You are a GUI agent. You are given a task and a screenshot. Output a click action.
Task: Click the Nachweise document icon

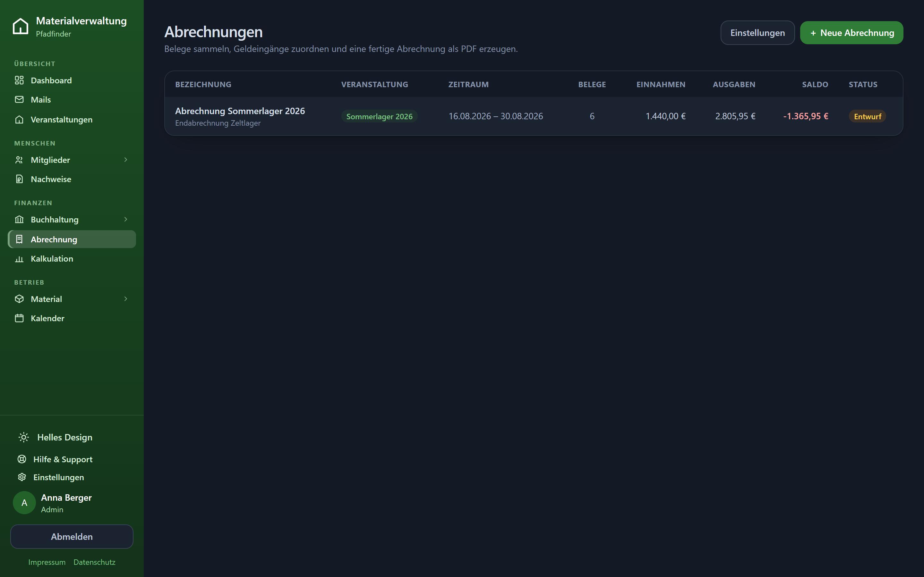tap(19, 179)
